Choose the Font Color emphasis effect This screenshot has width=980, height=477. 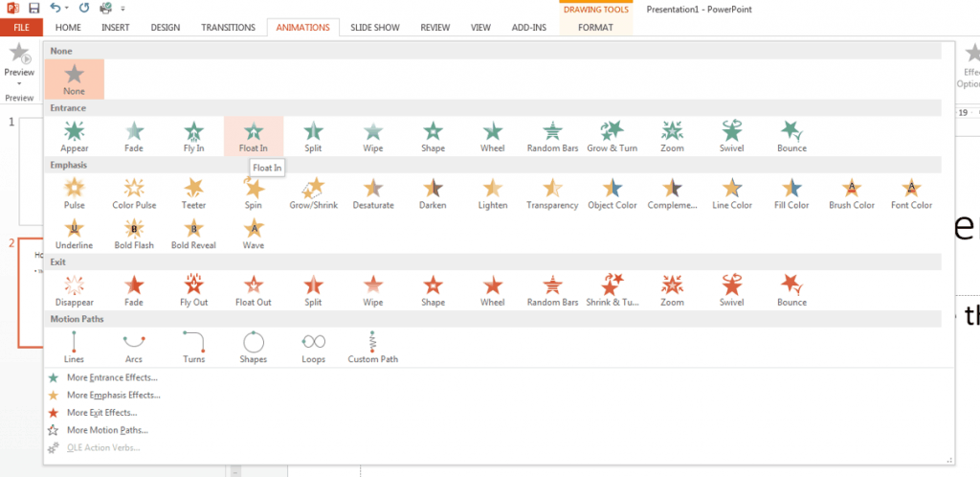click(911, 193)
